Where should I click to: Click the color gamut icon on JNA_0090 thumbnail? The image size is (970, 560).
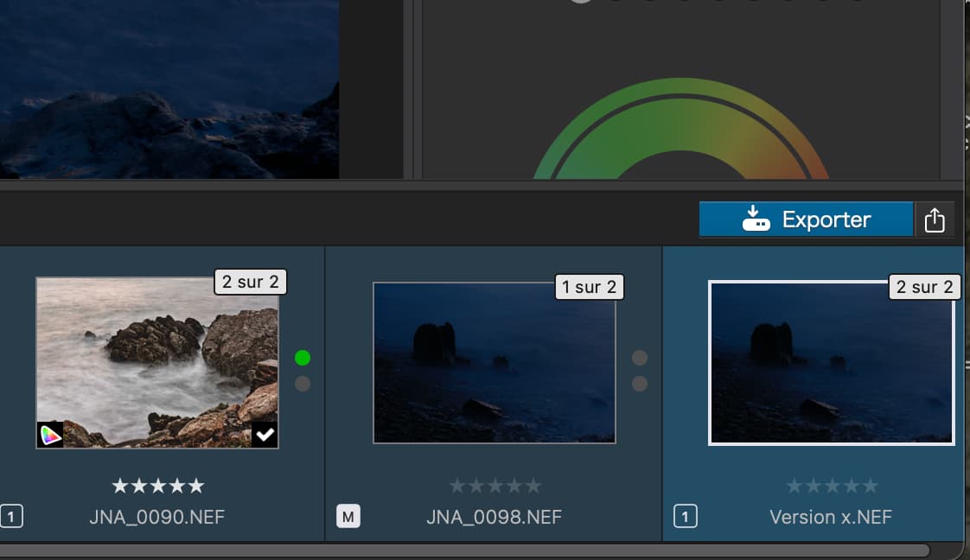tap(50, 435)
